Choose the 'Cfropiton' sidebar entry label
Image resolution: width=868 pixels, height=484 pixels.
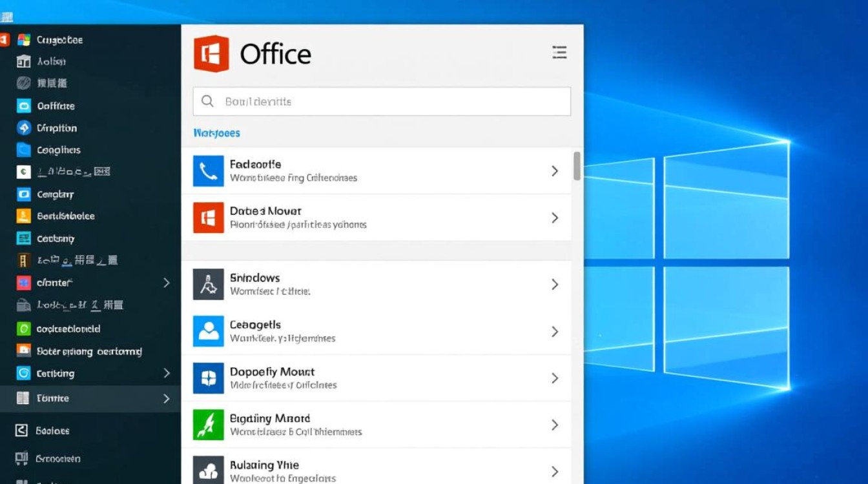(57, 128)
